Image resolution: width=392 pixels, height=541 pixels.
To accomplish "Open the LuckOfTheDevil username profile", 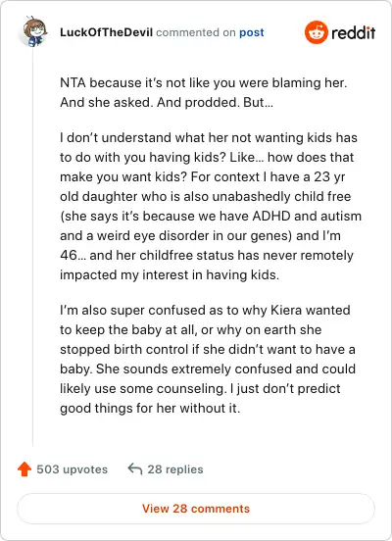I will (106, 32).
